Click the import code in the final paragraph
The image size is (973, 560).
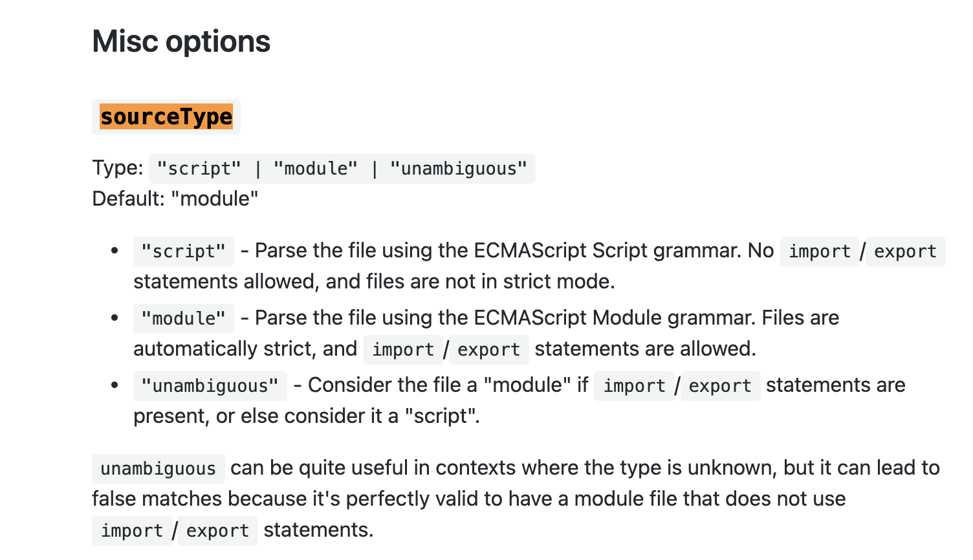pyautogui.click(x=132, y=531)
